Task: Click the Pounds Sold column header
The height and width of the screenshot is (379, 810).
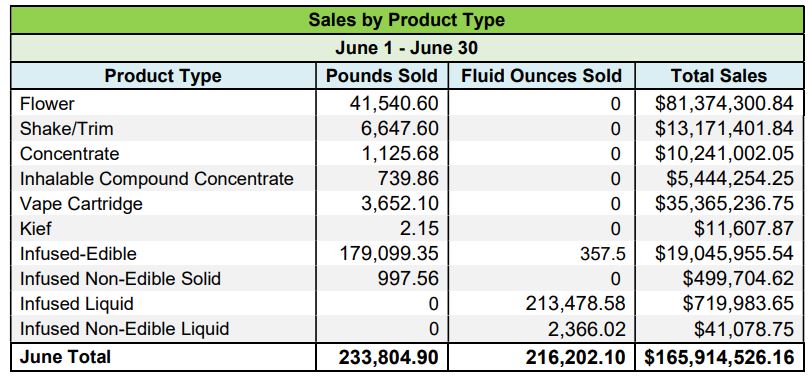Action: 382,76
